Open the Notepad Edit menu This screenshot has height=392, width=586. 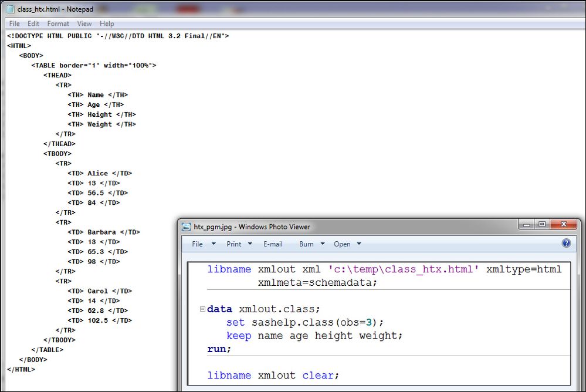[33, 24]
